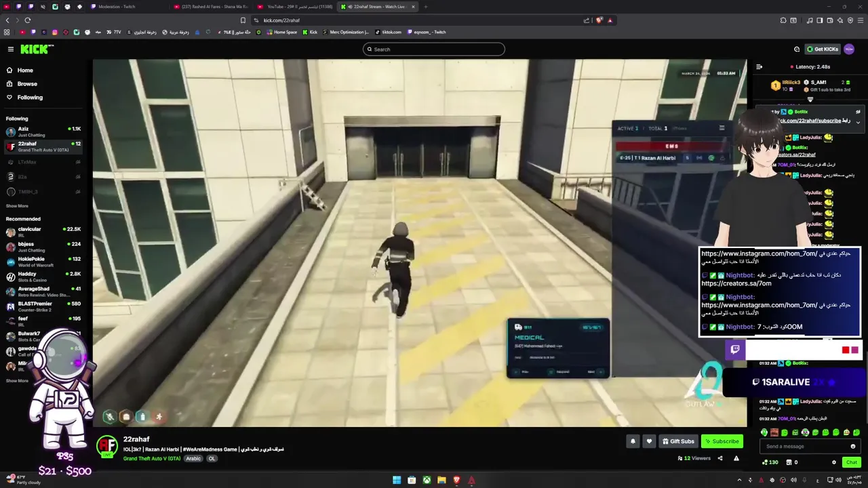
Task: Bookmark page with bookmark icon
Action: click(243, 20)
